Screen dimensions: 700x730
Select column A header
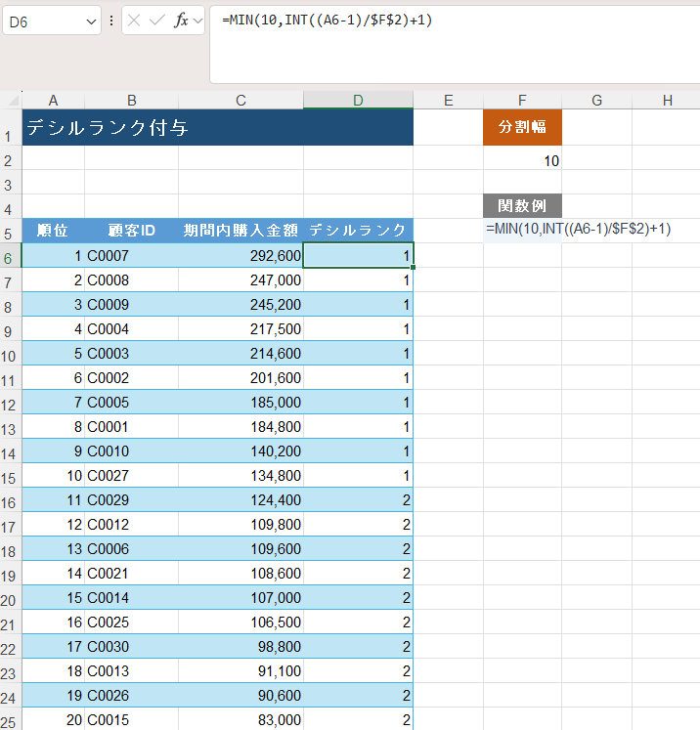(x=53, y=100)
